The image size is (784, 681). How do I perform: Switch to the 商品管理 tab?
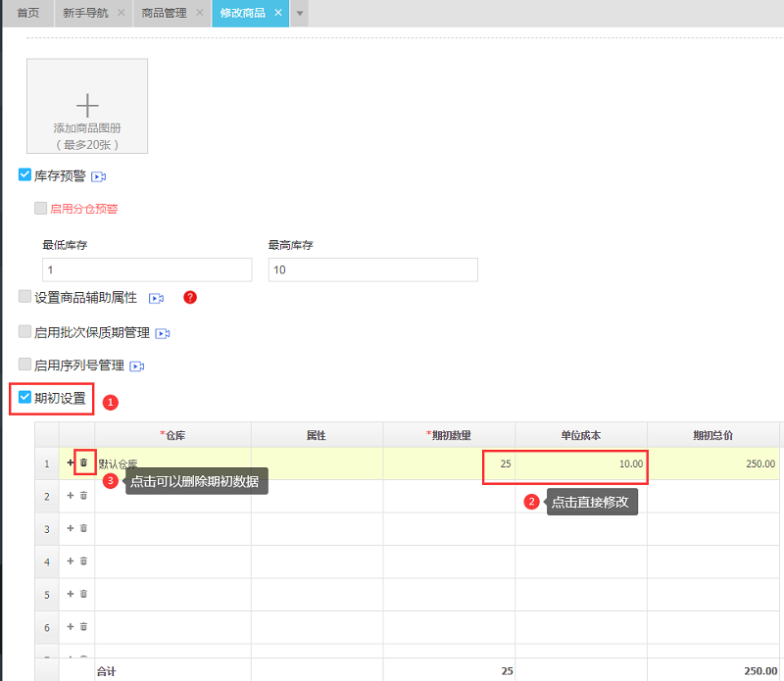point(163,13)
